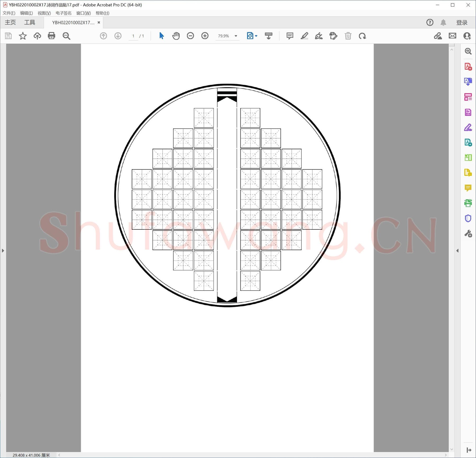Image resolution: width=476 pixels, height=458 pixels.
Task: Open the 窗口 menu
Action: [x=84, y=13]
